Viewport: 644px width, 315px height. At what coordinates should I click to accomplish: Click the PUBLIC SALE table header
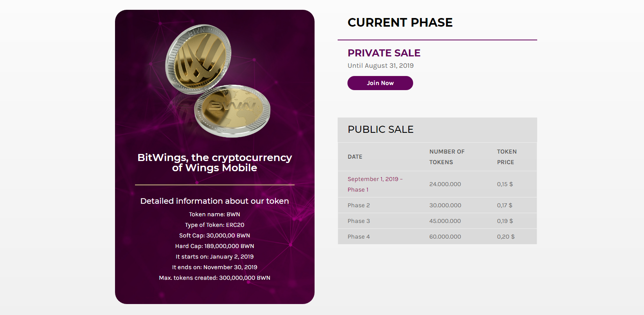[380, 129]
